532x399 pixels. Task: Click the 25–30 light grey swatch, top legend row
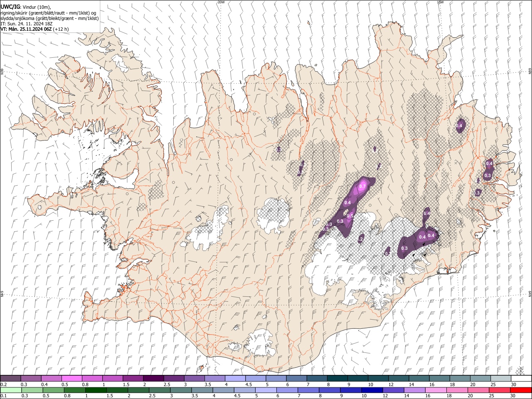pos(500,379)
